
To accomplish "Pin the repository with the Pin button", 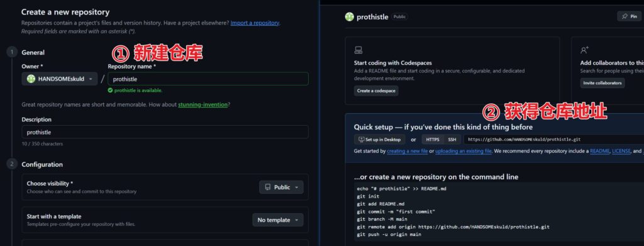I will click(629, 16).
